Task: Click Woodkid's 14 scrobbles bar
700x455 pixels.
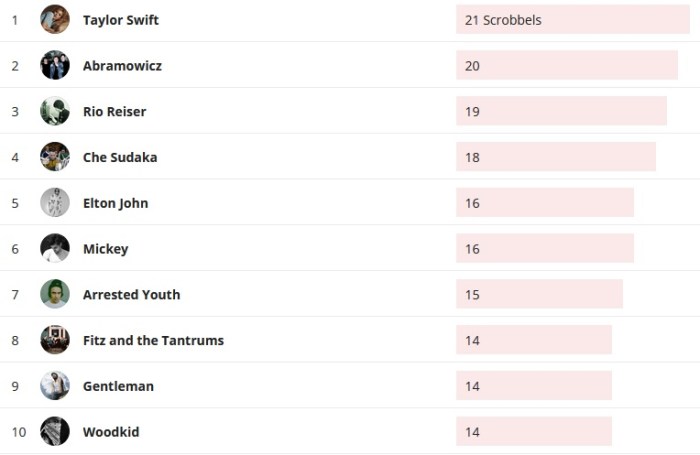Action: [x=533, y=432]
